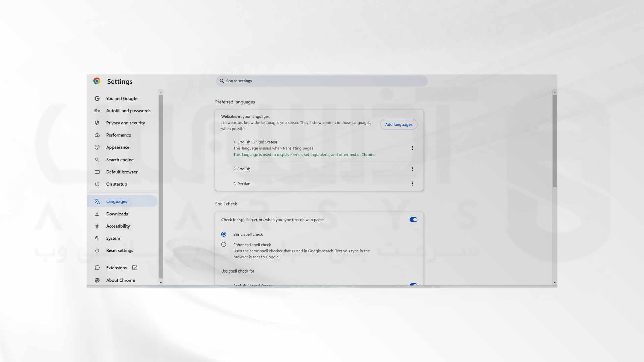Click the magnifier icon in Search settings bar
Image resolution: width=644 pixels, height=362 pixels.
point(222,81)
